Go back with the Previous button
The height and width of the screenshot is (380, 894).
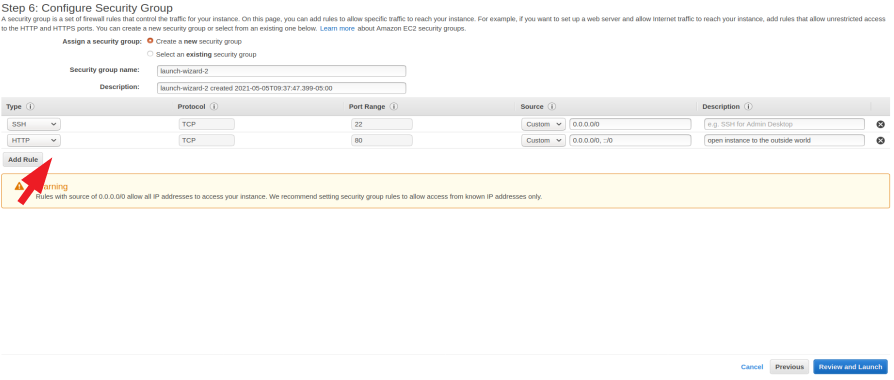[x=789, y=367]
